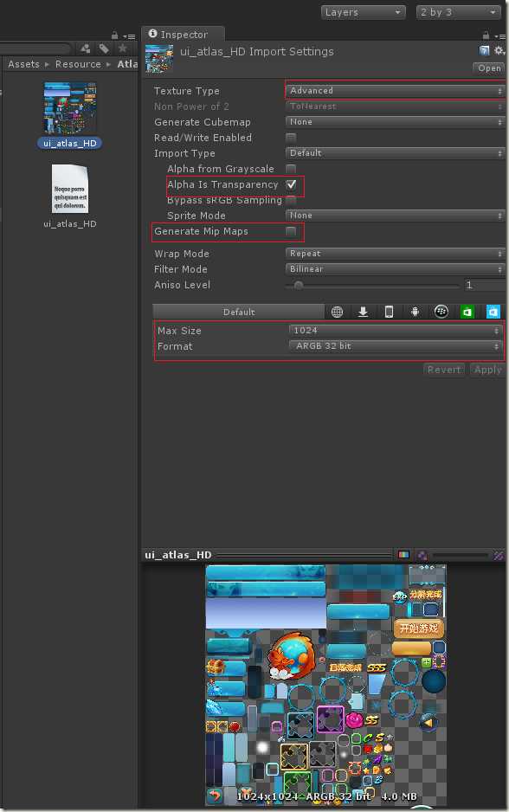Screen dimensions: 509x812
Task: Go to Assets in the breadcrumb path
Action: click(x=24, y=64)
